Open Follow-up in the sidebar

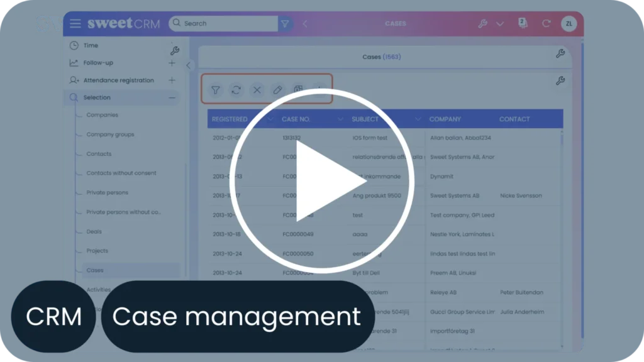click(x=98, y=63)
